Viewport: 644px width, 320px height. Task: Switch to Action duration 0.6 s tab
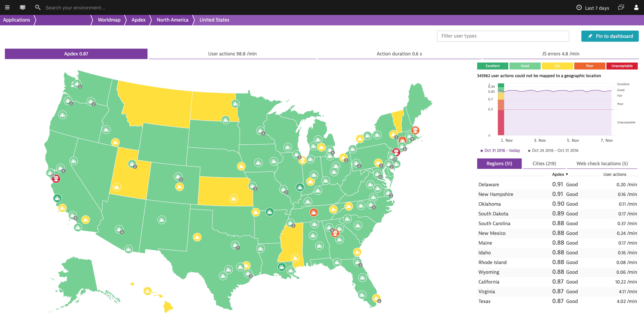pyautogui.click(x=399, y=54)
